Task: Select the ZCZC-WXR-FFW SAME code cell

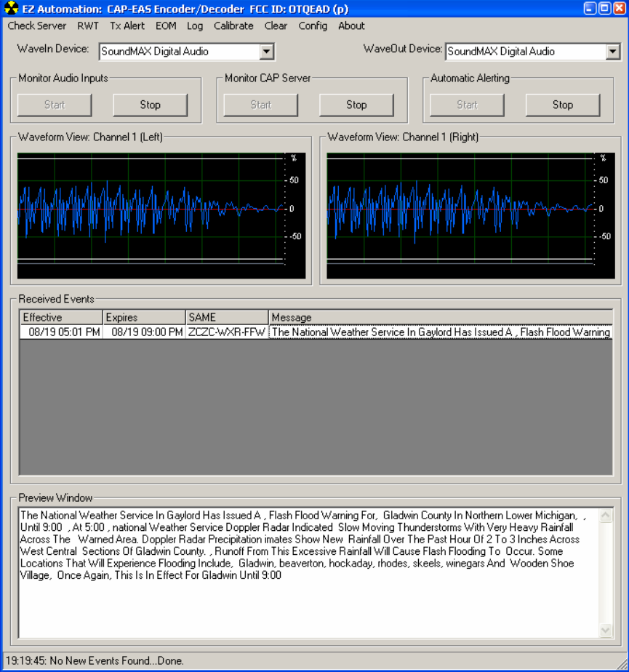Action: 227,332
